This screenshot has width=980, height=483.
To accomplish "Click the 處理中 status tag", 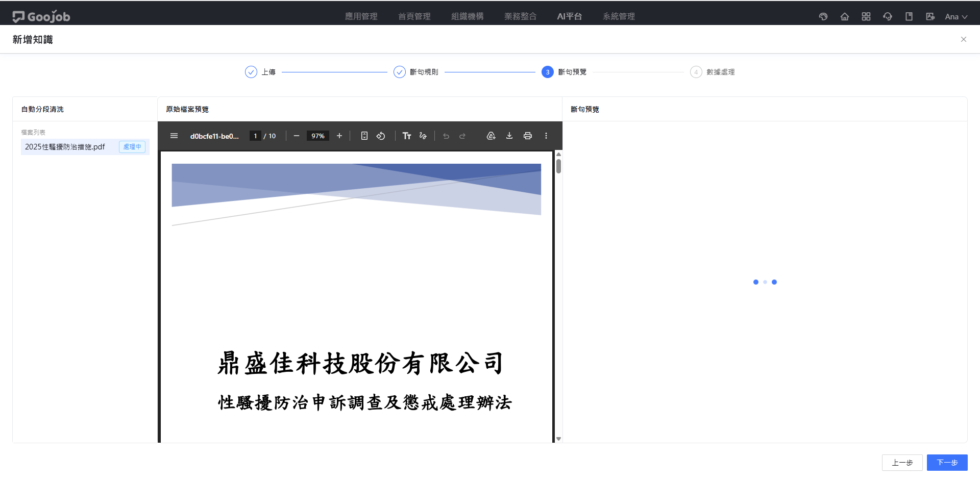I will click(x=132, y=147).
